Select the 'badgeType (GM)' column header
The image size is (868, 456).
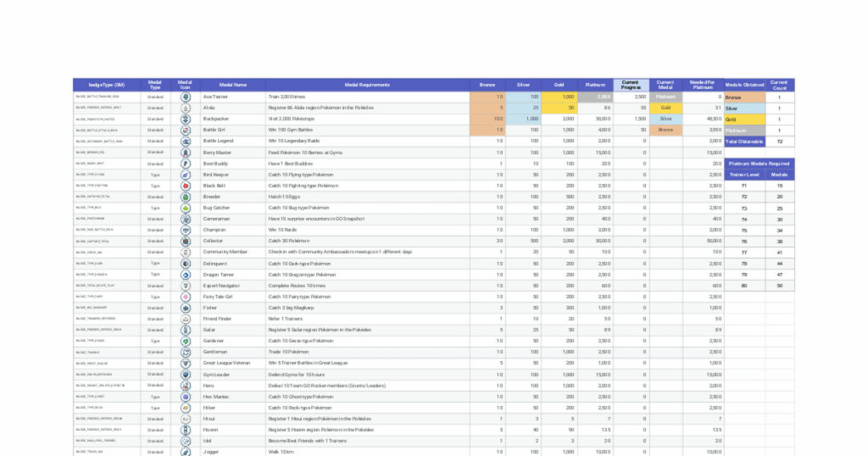pyautogui.click(x=107, y=85)
